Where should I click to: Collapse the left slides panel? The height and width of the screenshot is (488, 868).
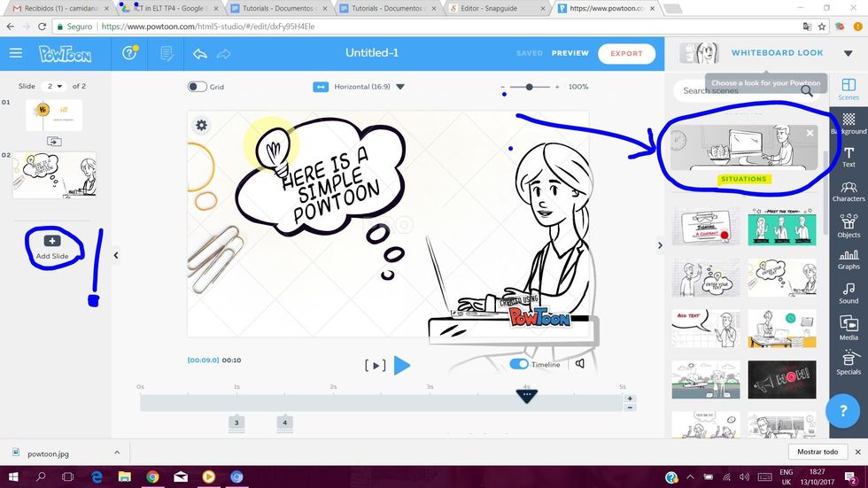pyautogui.click(x=116, y=255)
